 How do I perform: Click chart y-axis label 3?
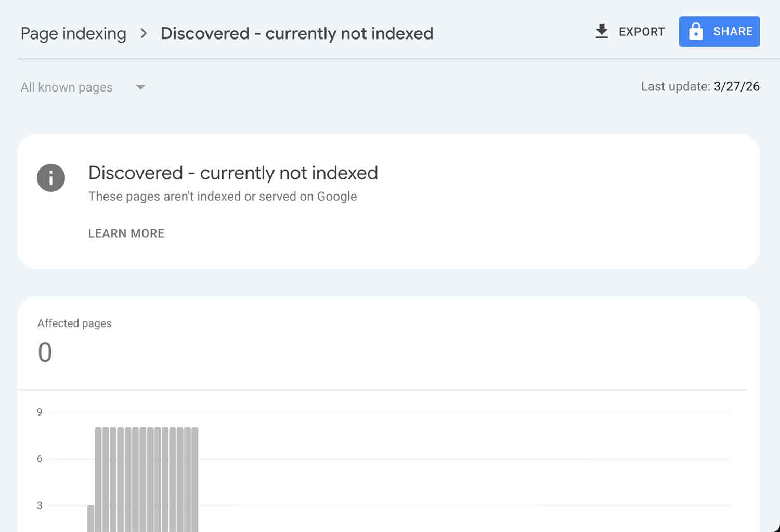(40, 505)
